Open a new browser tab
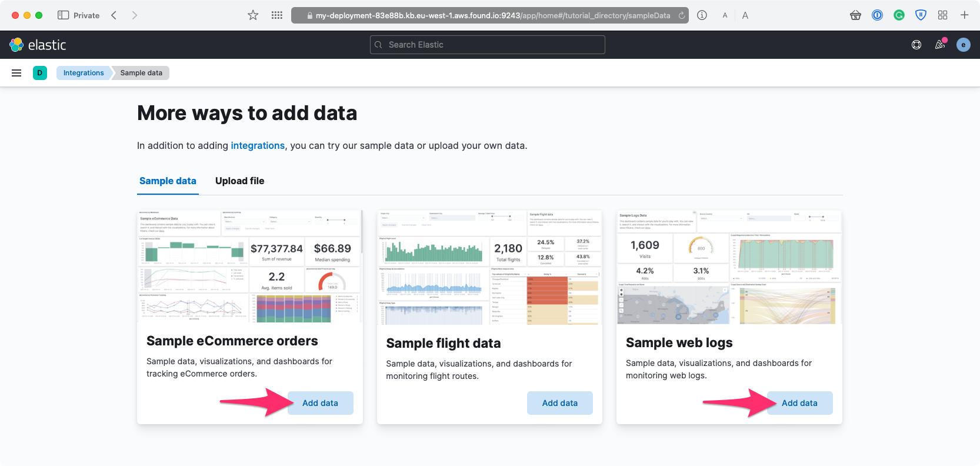Viewport: 980px width, 466px height. [964, 15]
